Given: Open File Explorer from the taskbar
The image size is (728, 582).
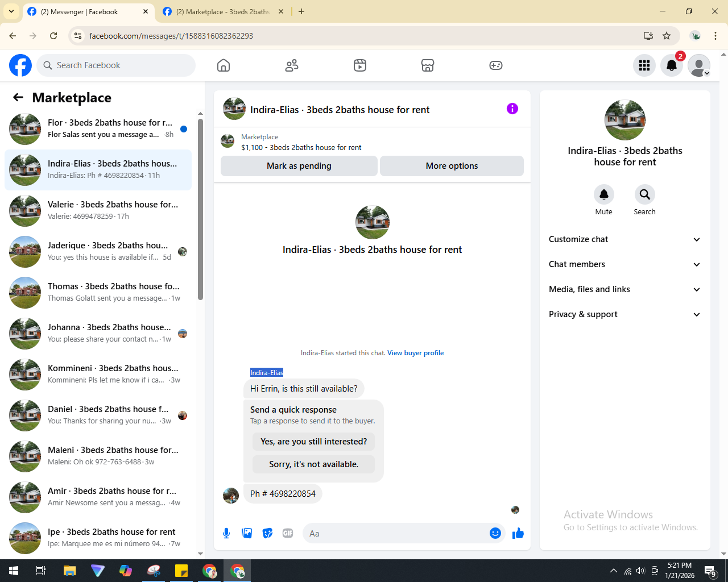Looking at the screenshot, I should coord(69,571).
